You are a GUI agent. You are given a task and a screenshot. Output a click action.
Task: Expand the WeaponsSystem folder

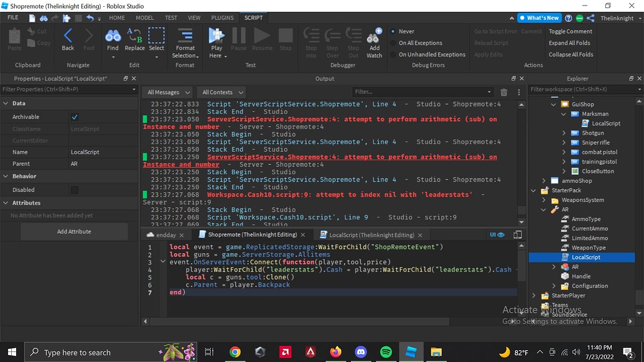click(544, 200)
